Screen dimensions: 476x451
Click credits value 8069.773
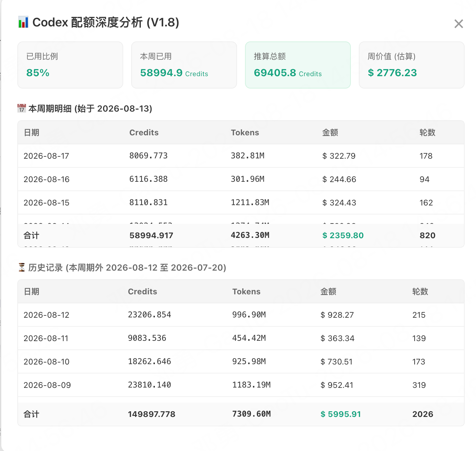[149, 156]
